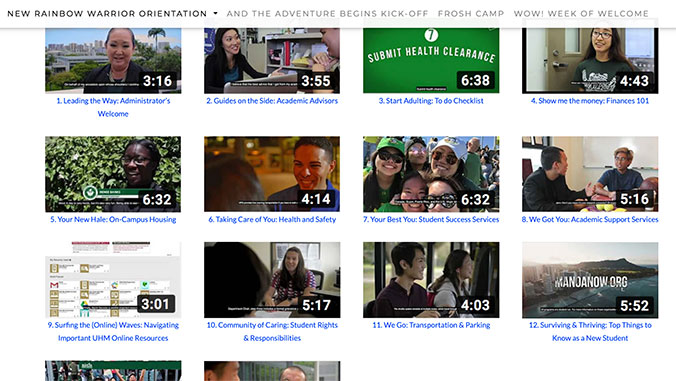
Task: Play the ManoaNow.org video thumbnail
Action: [x=590, y=280]
